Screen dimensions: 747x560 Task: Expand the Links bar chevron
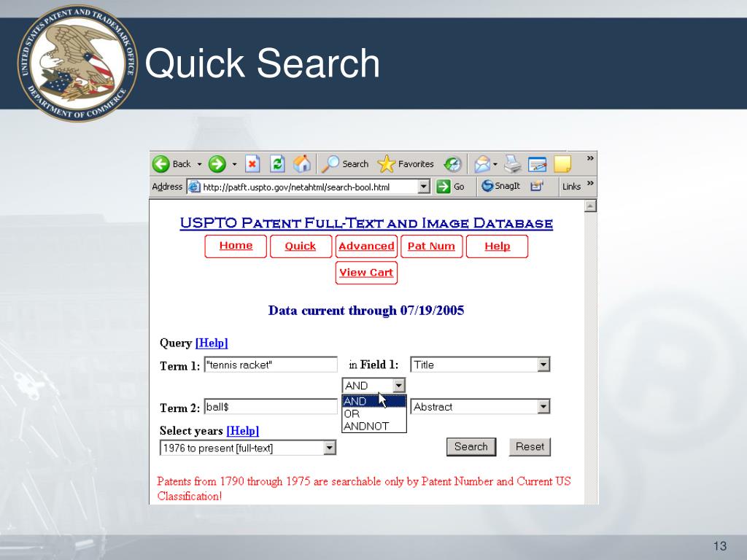(x=590, y=183)
